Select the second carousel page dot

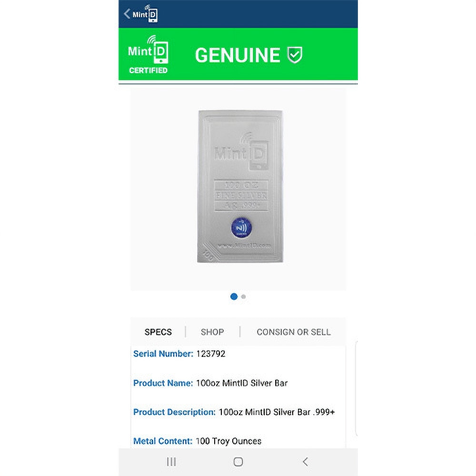pyautogui.click(x=243, y=297)
